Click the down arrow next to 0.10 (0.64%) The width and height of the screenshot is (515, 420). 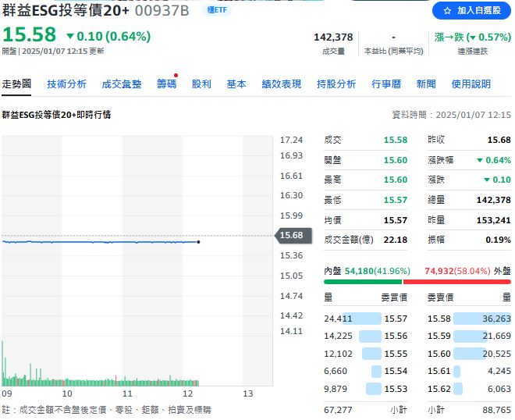click(x=70, y=36)
